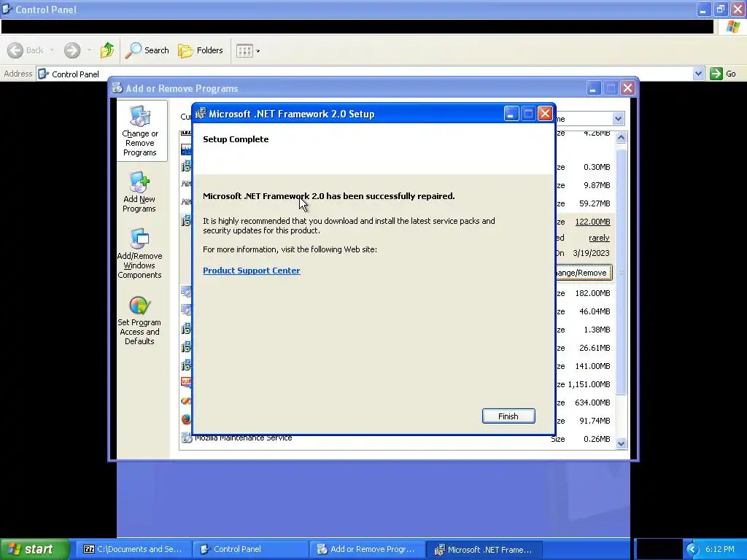Click the 6:12 PM system clock
Viewport: 747px width, 560px height.
(x=720, y=550)
